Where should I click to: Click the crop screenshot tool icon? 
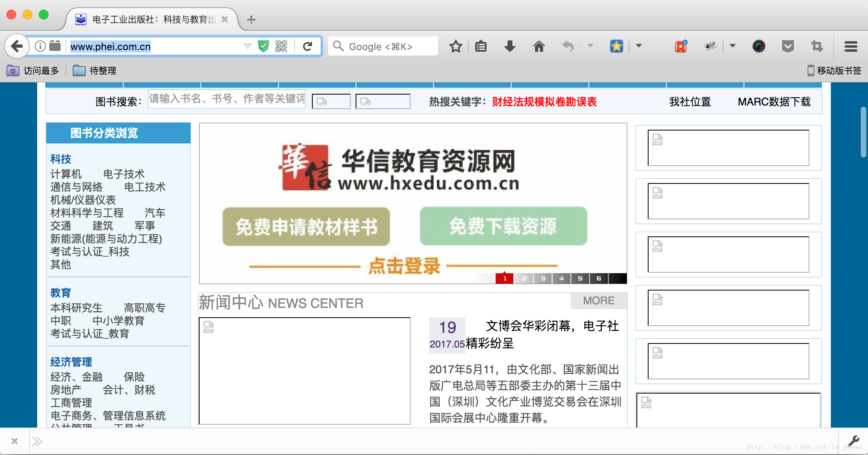click(817, 46)
